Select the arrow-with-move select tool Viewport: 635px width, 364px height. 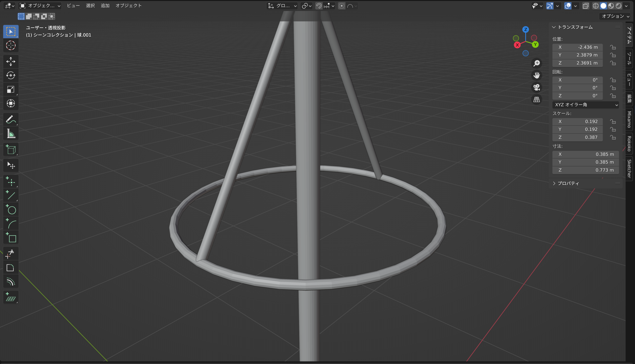pyautogui.click(x=11, y=165)
